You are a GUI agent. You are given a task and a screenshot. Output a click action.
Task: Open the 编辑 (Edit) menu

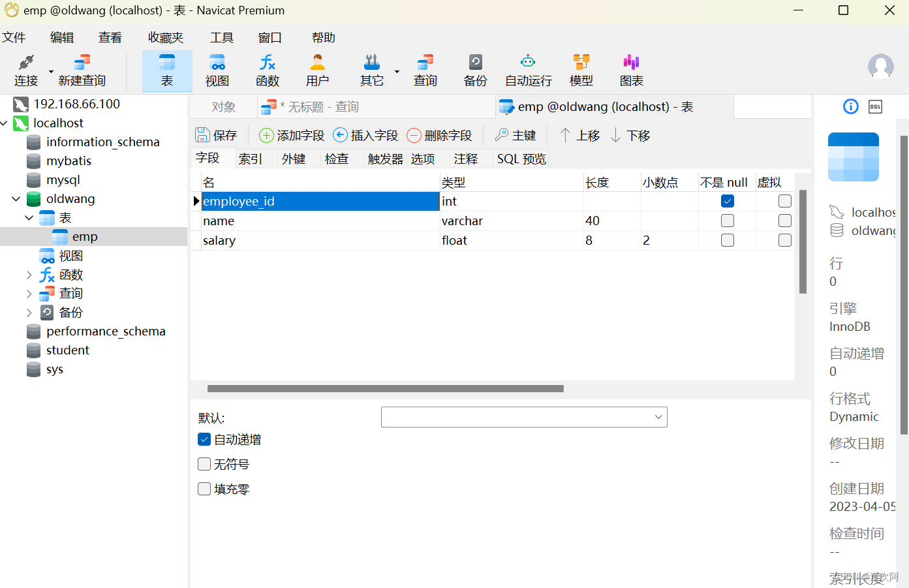tap(62, 37)
